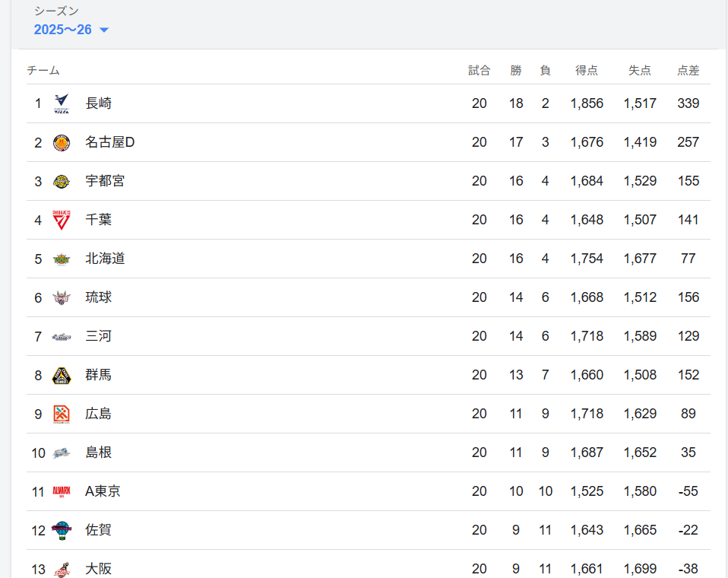Screen dimensions: 728x578
Task: Click the 点差 column header
Action: point(688,70)
